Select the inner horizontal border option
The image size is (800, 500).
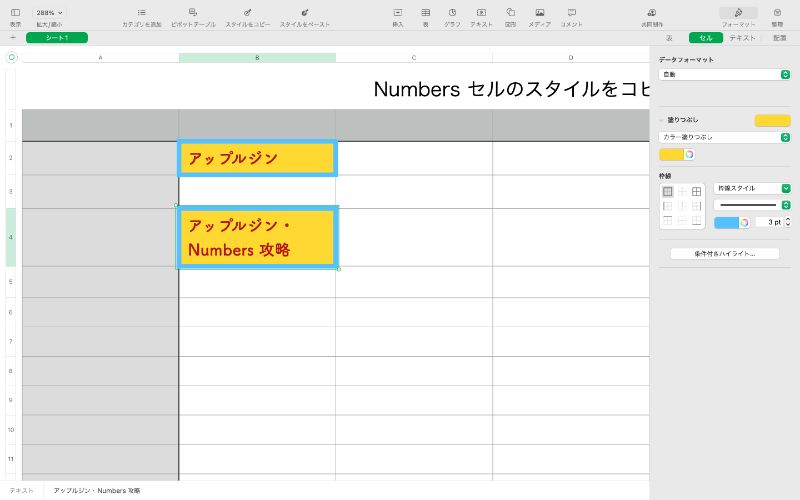(682, 220)
